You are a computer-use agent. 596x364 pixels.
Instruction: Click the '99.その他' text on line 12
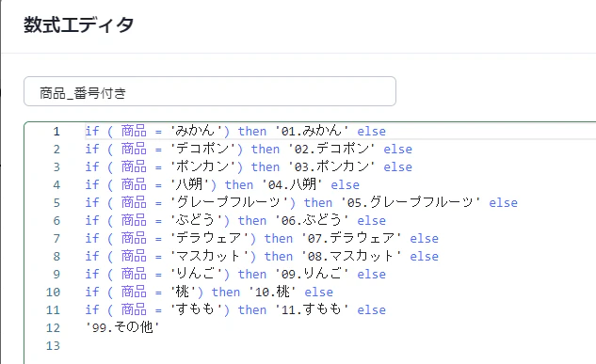[122, 327]
